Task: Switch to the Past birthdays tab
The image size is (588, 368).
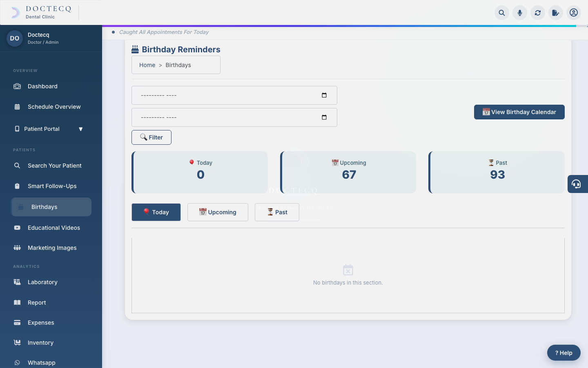Action: [x=277, y=212]
